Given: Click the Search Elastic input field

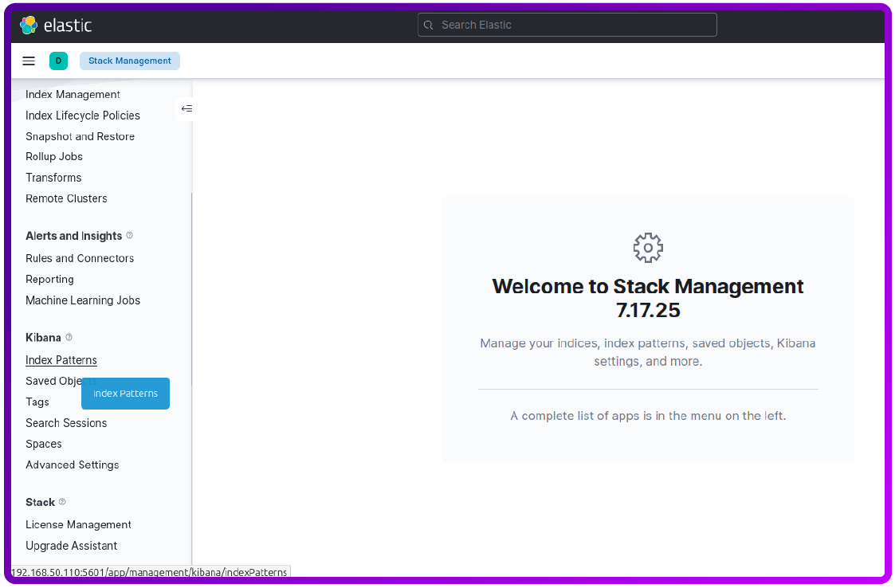Looking at the screenshot, I should pos(567,25).
